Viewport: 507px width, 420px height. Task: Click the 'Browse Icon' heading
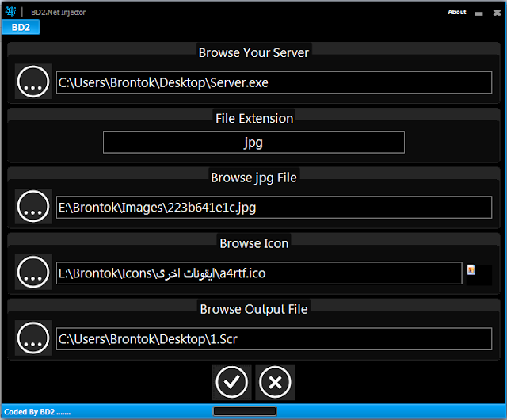254,243
